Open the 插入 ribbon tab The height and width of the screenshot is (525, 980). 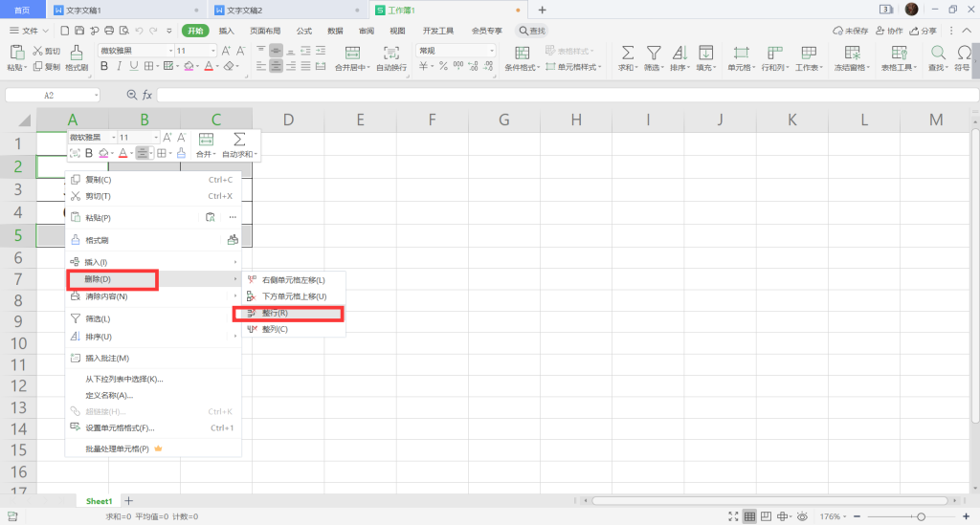(226, 31)
